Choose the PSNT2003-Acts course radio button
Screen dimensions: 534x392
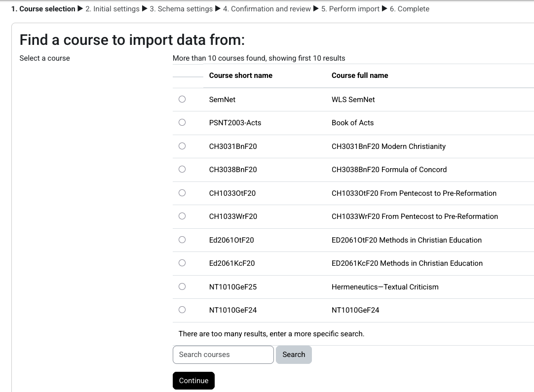[x=182, y=122]
